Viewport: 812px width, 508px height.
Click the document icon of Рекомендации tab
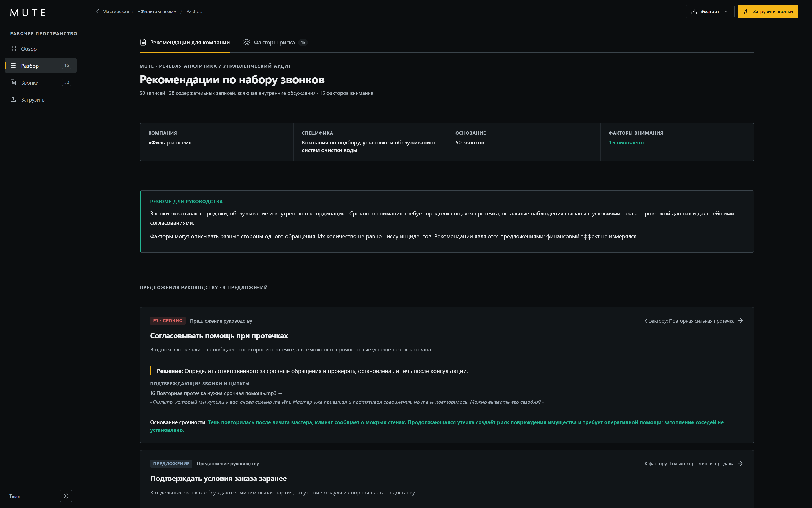[143, 42]
